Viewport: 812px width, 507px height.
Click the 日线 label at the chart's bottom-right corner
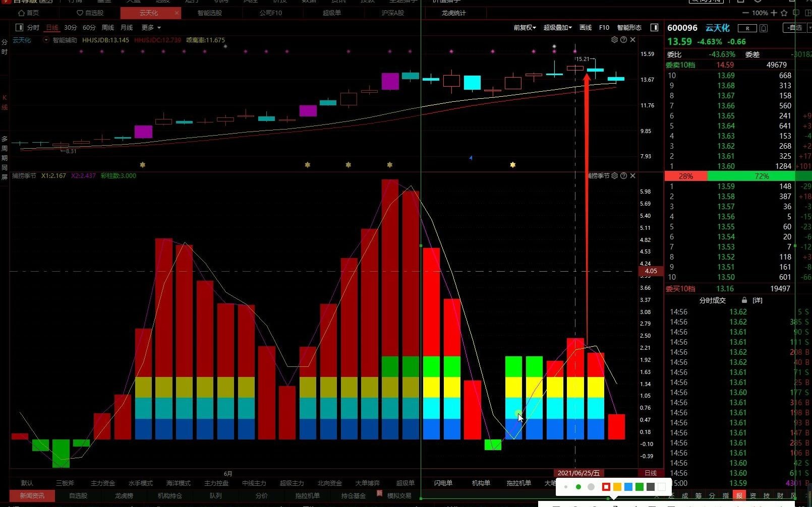tap(651, 473)
